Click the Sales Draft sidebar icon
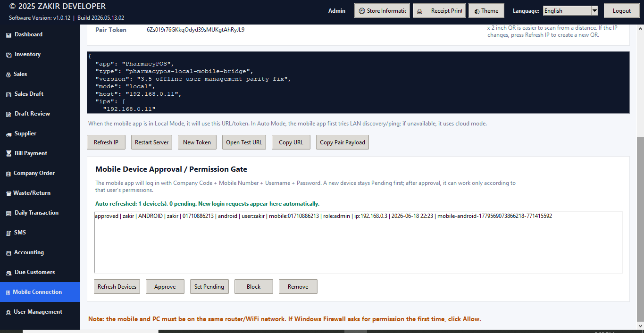 pos(8,94)
